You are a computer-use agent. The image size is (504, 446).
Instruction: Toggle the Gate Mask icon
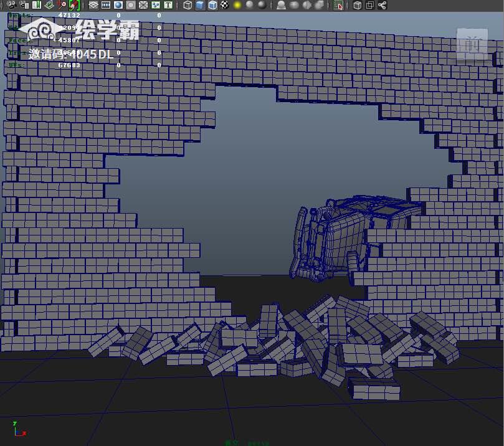131,5
